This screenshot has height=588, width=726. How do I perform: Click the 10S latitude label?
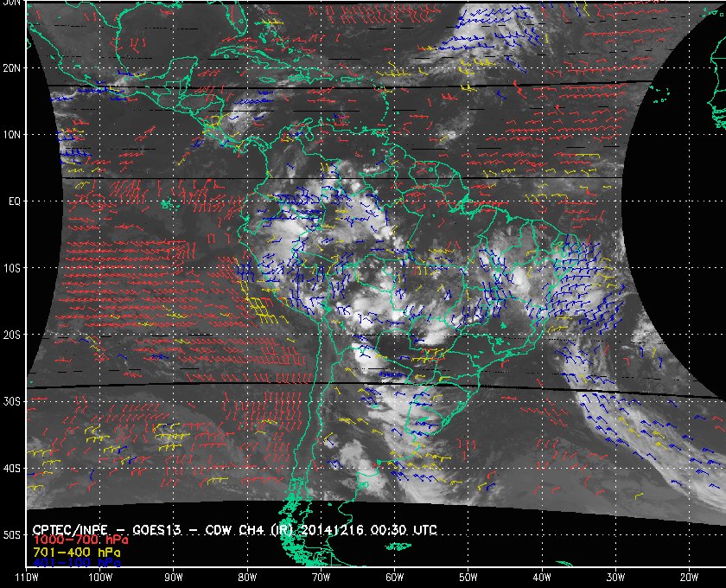12,268
